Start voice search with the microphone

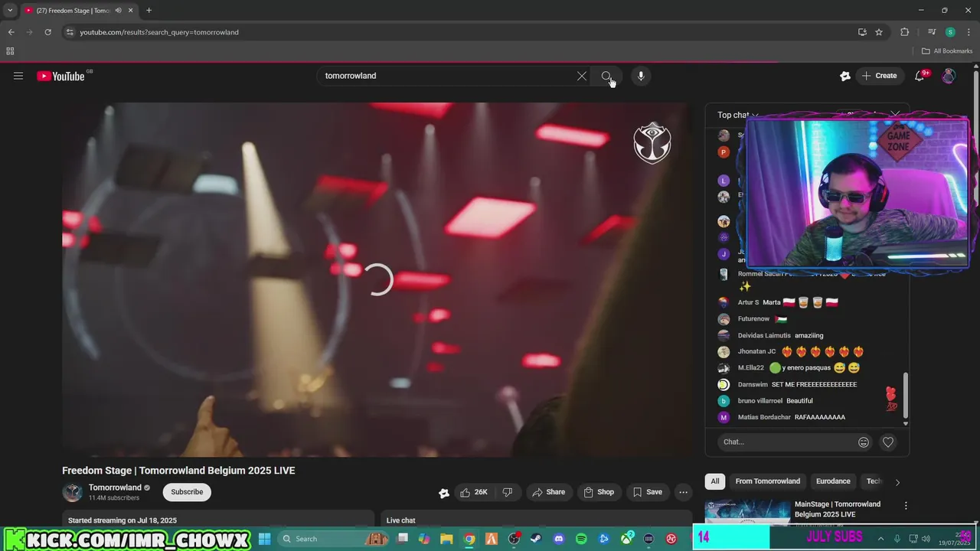[x=641, y=76]
